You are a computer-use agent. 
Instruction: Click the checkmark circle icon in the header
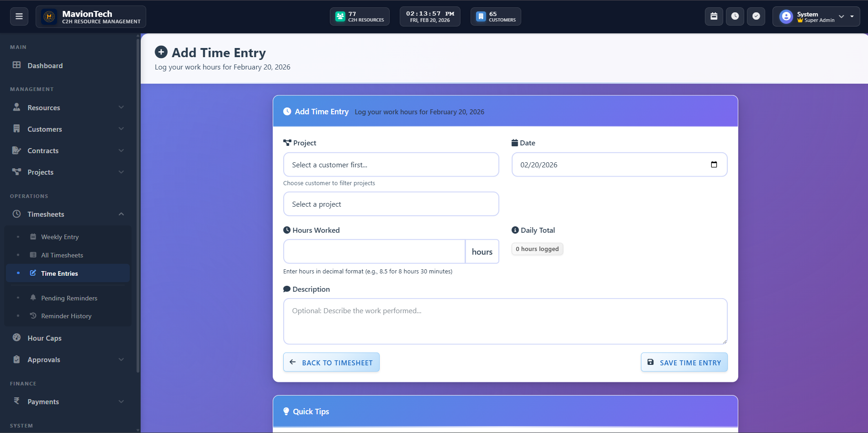coord(756,16)
